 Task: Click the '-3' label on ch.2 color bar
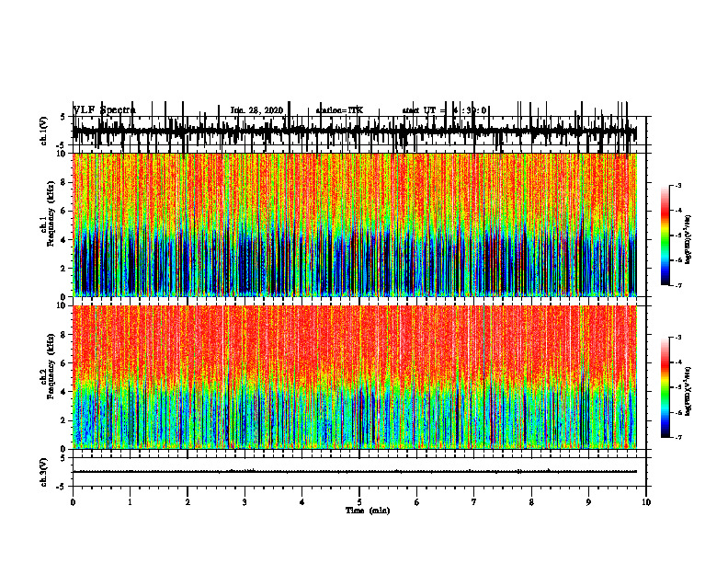tap(678, 338)
